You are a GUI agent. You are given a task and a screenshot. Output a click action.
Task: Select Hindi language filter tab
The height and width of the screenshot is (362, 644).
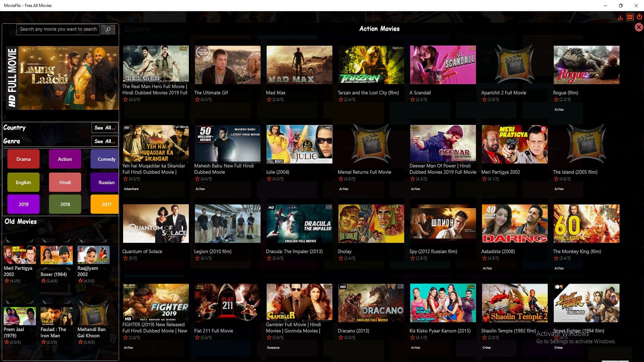coord(65,182)
